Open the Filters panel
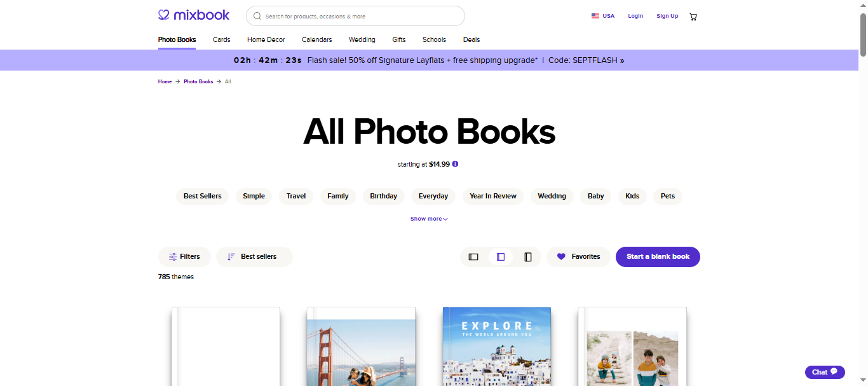The height and width of the screenshot is (386, 868). point(184,257)
